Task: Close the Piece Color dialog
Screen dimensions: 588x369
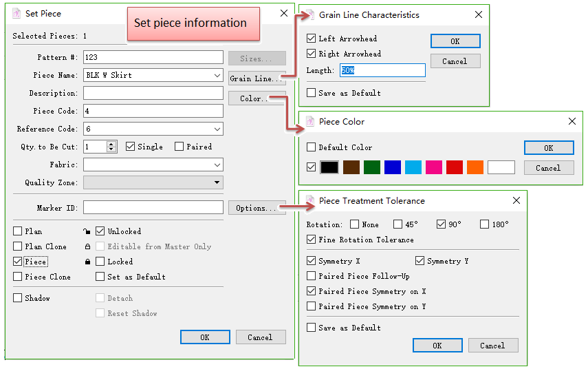Action: (x=571, y=121)
